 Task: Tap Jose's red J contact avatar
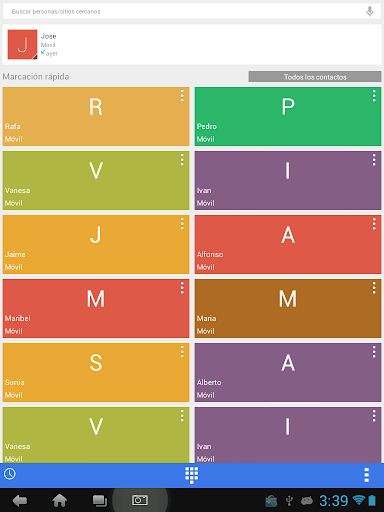[22, 45]
